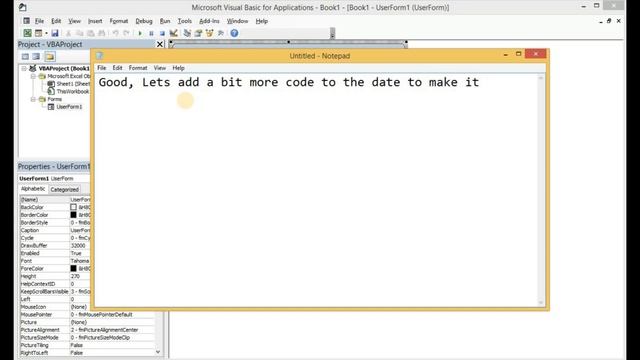This screenshot has height=360, width=640.
Task: Click the Cut toolbar icon
Action: coord(69,33)
